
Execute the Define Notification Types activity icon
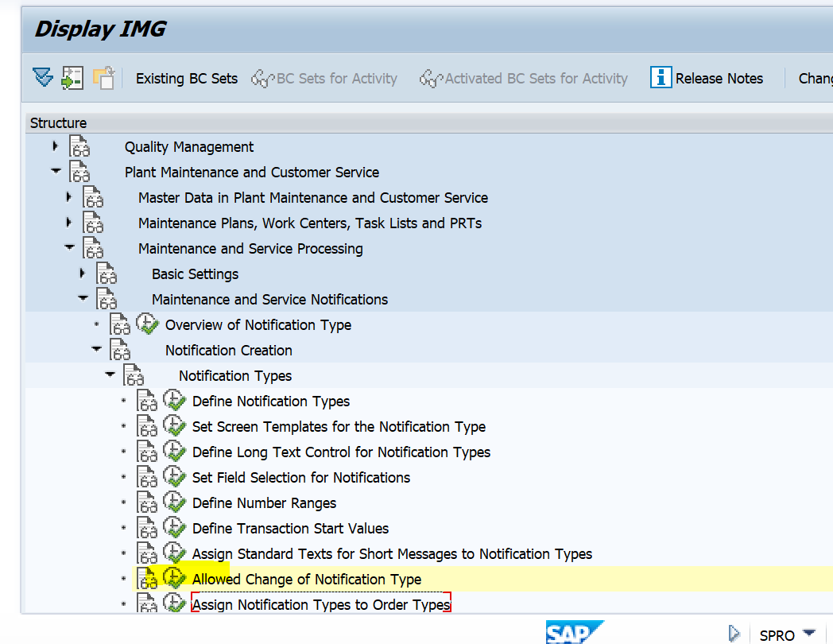174,400
